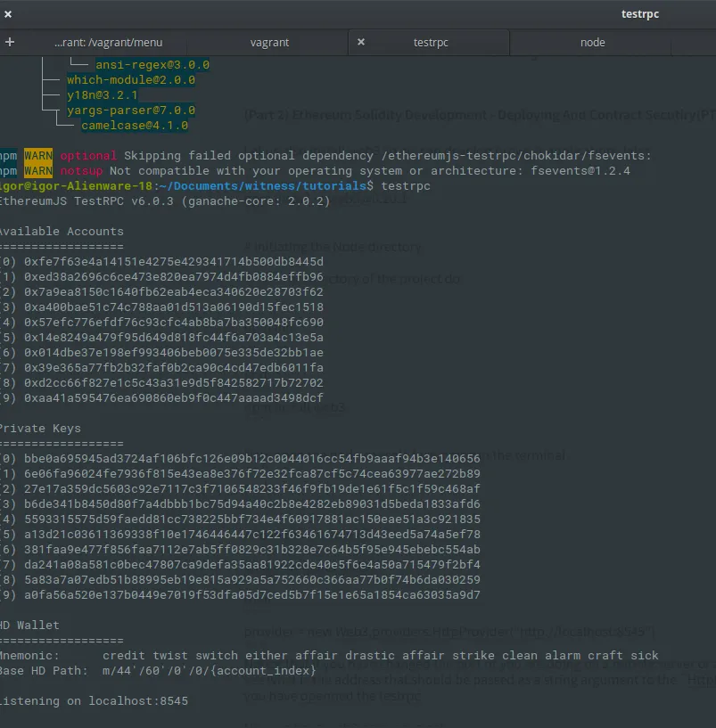Viewport: 716px width, 728px height.
Task: Switch to the vagrant tab
Action: pos(269,42)
